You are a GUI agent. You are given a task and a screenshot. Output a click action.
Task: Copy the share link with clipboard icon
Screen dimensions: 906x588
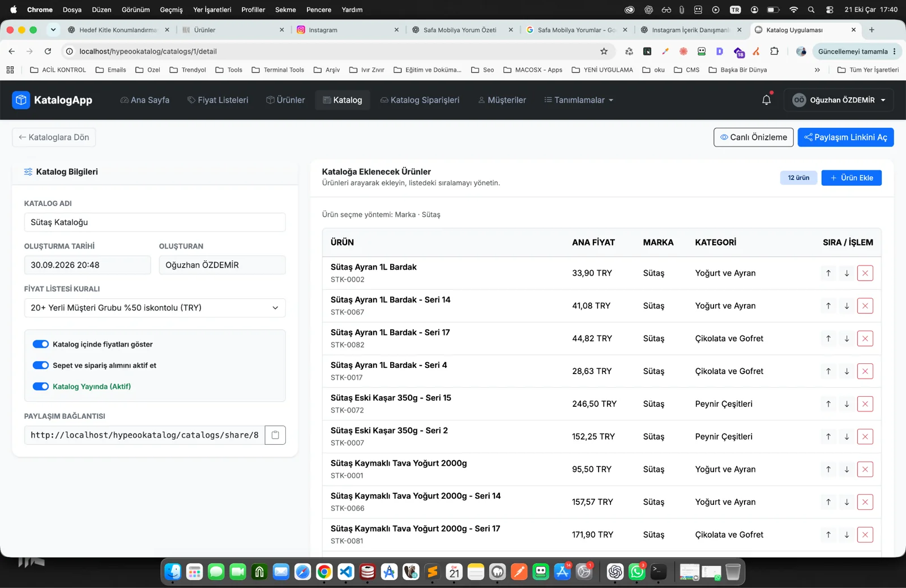pyautogui.click(x=275, y=435)
